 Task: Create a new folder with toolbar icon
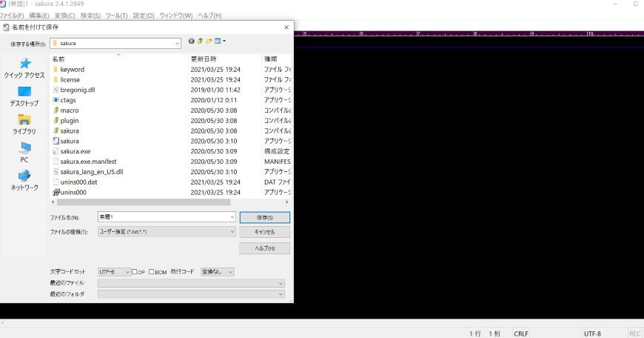209,42
